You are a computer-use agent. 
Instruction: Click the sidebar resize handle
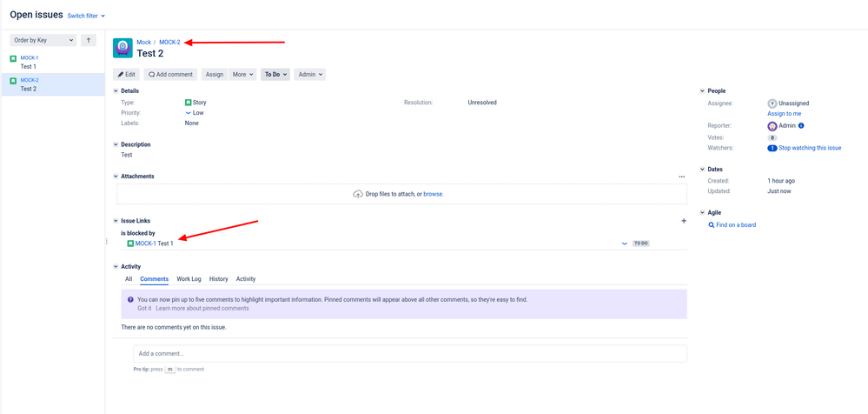tap(106, 242)
